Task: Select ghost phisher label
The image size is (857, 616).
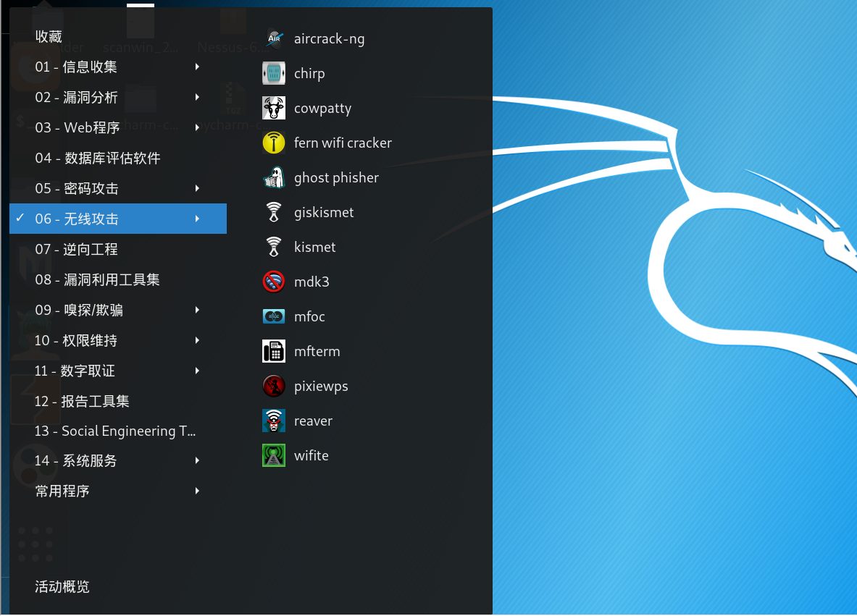Action: click(x=336, y=178)
